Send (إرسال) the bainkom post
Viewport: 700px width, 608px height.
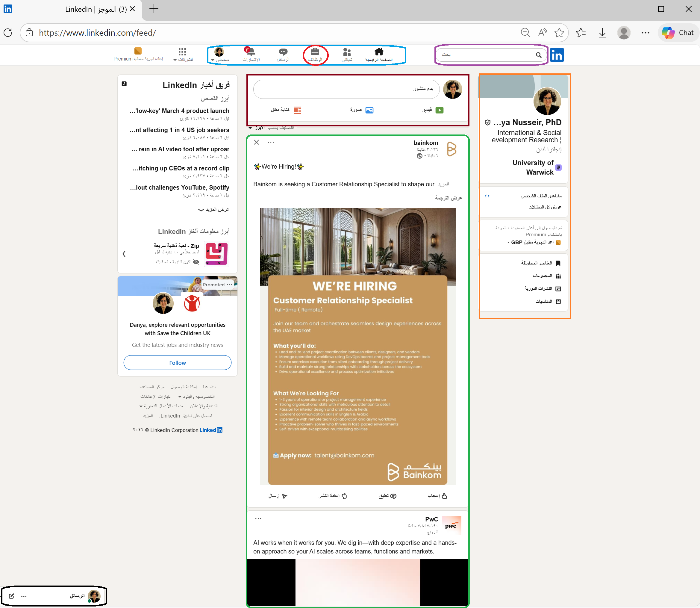(x=278, y=496)
